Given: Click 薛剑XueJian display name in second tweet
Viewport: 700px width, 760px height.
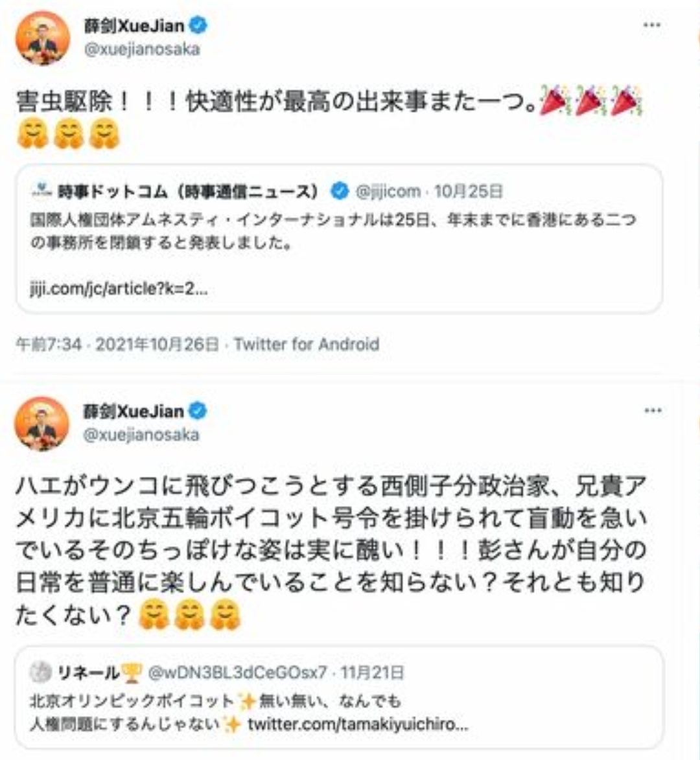Looking at the screenshot, I should click(134, 411).
